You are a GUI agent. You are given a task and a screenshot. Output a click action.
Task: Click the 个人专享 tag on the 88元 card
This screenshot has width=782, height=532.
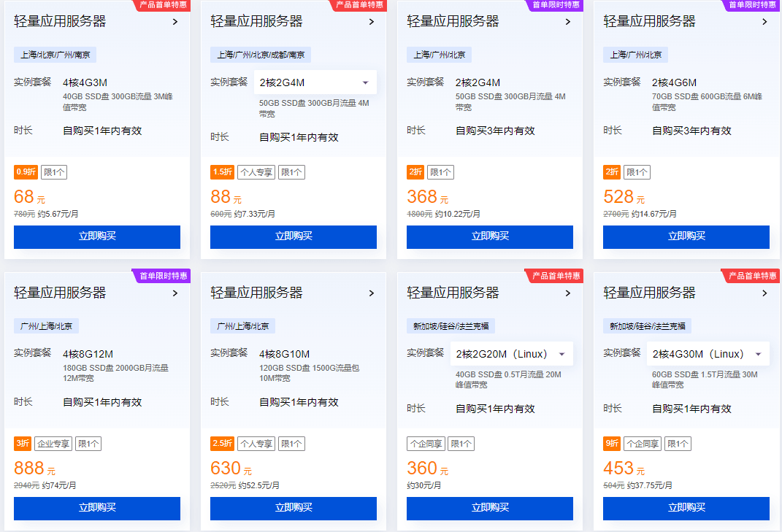(256, 172)
